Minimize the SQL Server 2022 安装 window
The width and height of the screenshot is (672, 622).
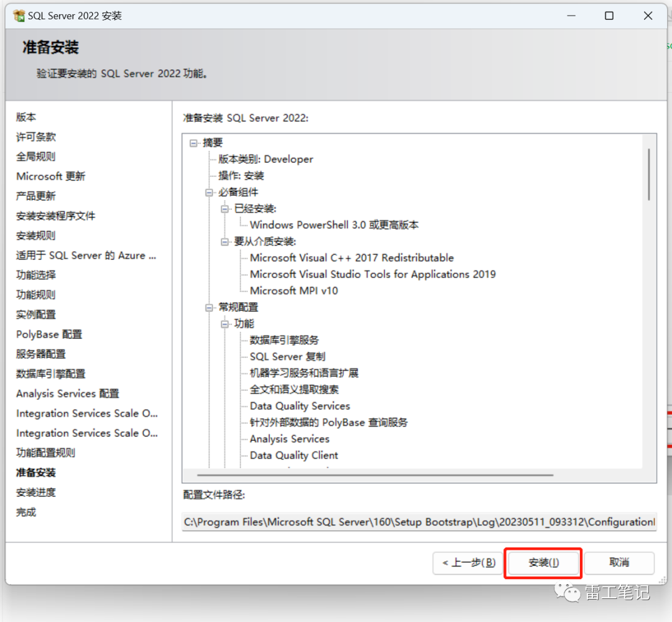[x=571, y=16]
